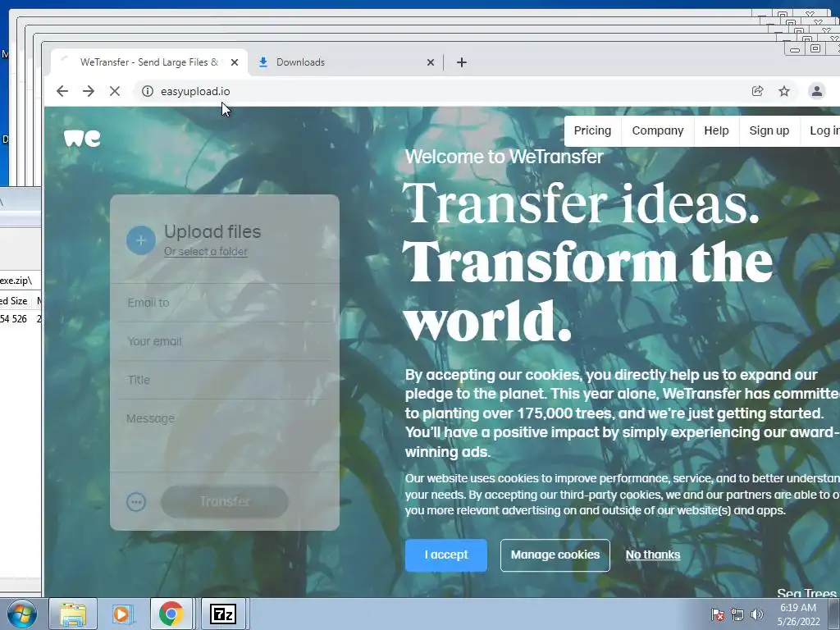Open the Pricing menu item
840x630 pixels.
(592, 130)
